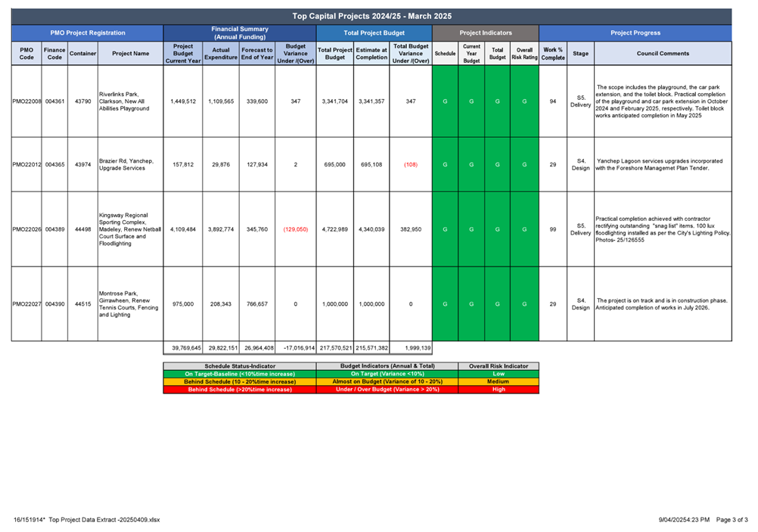The width and height of the screenshot is (758, 532).
Task: Select the finance code "004365"
Action: pyautogui.click(x=54, y=164)
